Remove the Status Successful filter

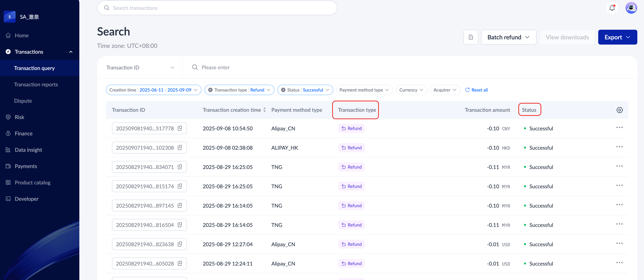click(x=283, y=90)
